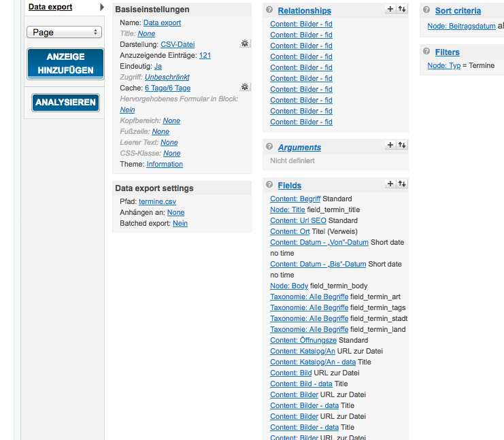Click help icon beside Filters heading
This screenshot has width=504, height=440.
(426, 52)
